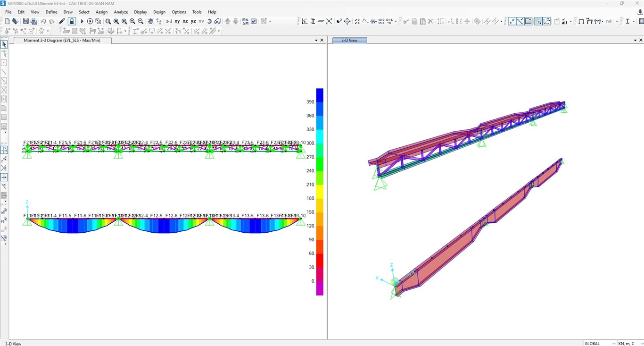Open the GLOBAL coordinate system dropdown
644x346 pixels.
600,343
